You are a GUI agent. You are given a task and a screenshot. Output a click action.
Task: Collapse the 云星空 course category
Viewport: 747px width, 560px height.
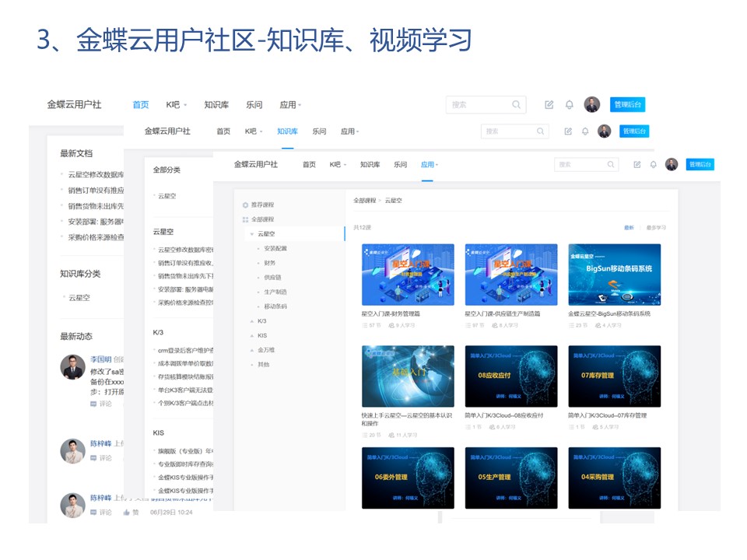(x=252, y=234)
